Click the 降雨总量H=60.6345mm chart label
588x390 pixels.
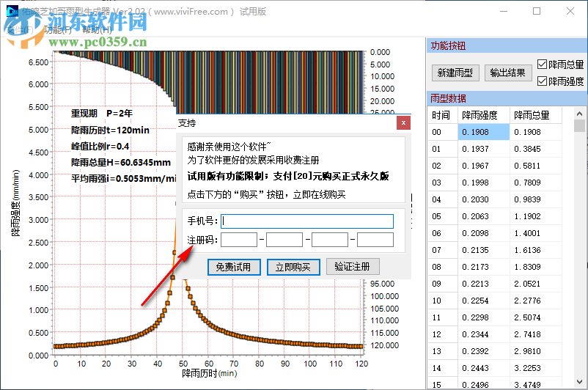pyautogui.click(x=121, y=162)
